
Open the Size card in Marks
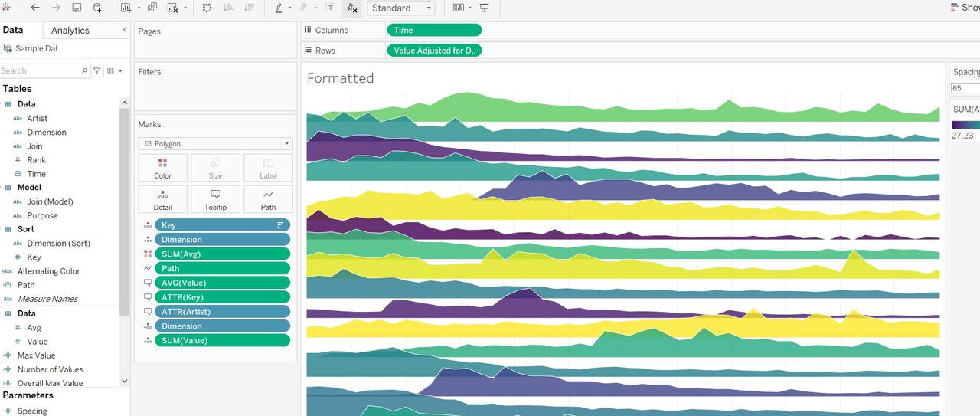[x=215, y=168]
